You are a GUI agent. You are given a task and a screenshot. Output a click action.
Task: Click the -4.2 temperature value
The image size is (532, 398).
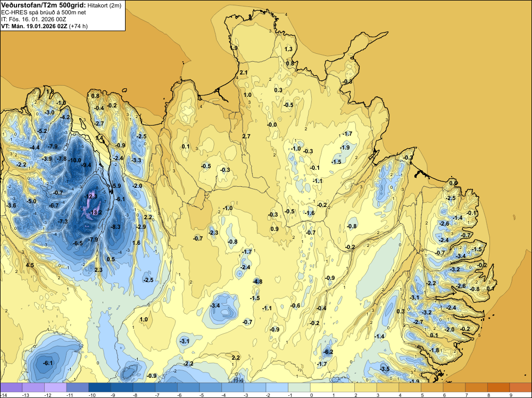point(65,117)
